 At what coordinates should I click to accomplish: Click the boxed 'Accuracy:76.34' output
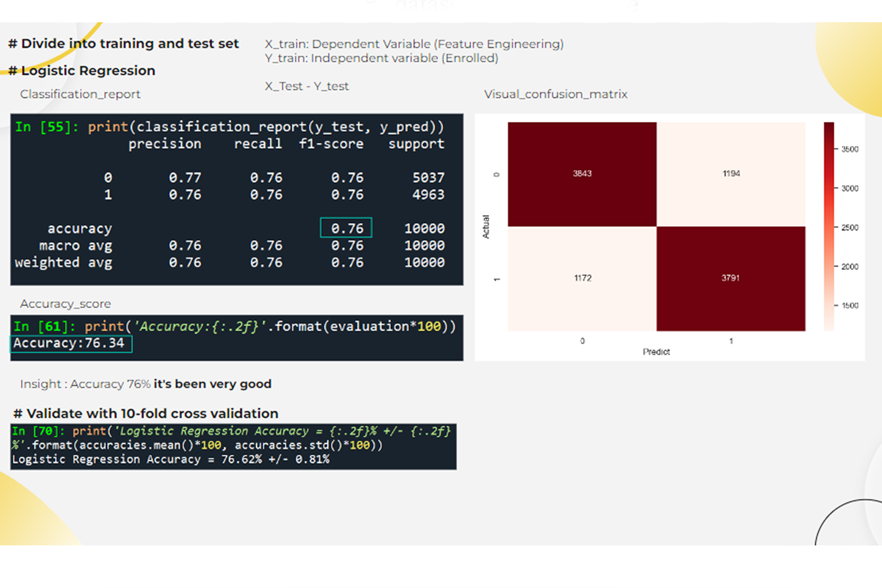(71, 344)
